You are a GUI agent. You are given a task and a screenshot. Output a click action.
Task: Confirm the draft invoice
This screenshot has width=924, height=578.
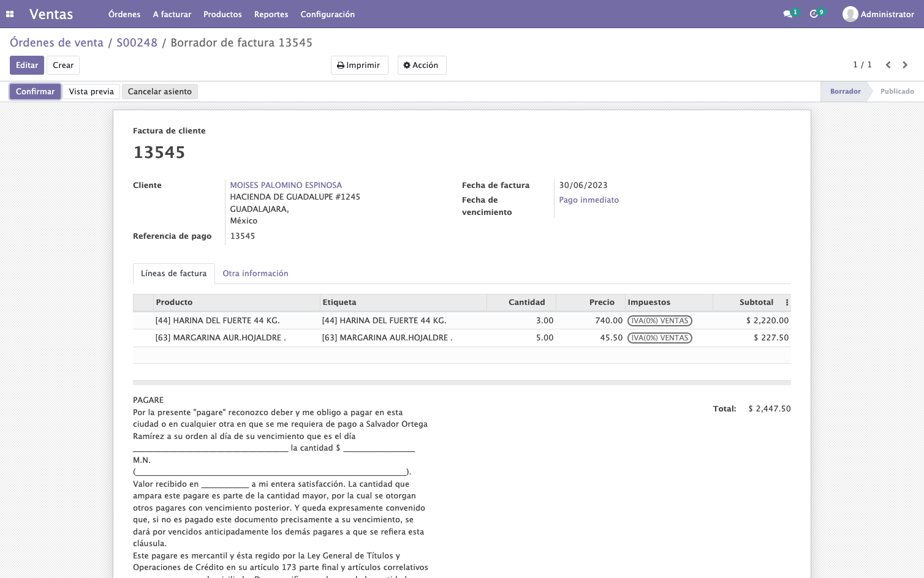36,92
